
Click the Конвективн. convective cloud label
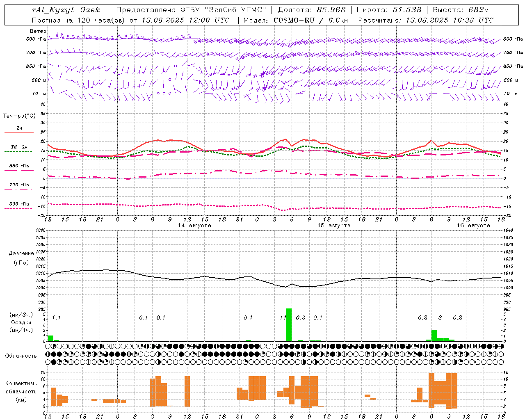pyautogui.click(x=21, y=383)
